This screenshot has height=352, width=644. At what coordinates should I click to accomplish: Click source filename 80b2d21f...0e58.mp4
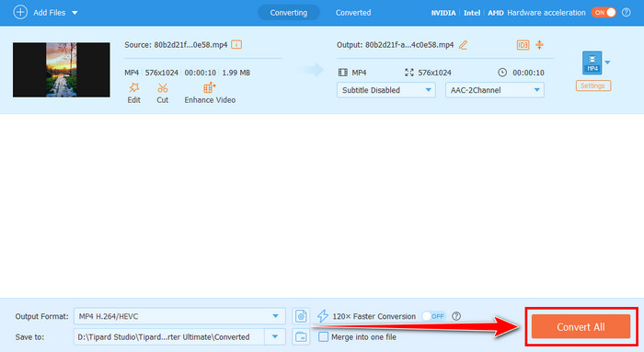(190, 45)
